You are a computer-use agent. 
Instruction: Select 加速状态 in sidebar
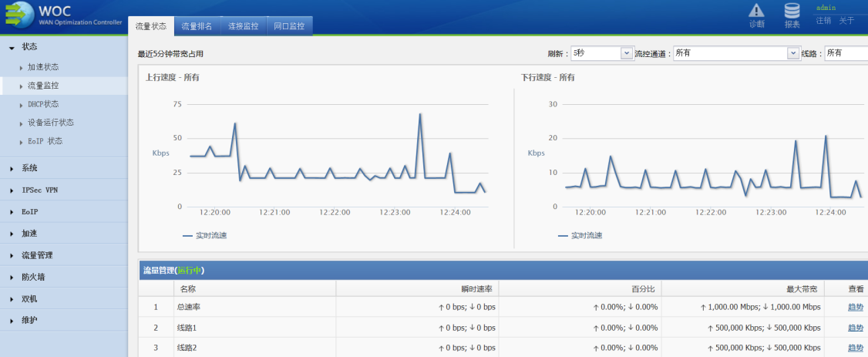[43, 67]
